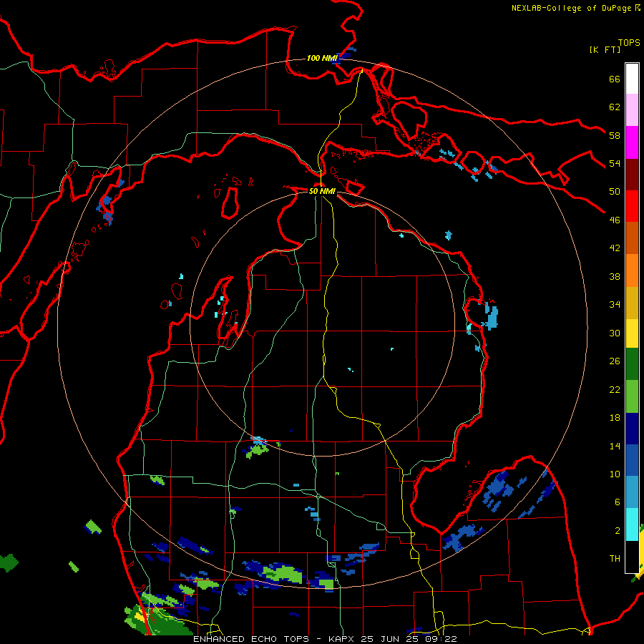Pick the mustard gold legend swatch
The image size is (644, 644).
(x=632, y=303)
